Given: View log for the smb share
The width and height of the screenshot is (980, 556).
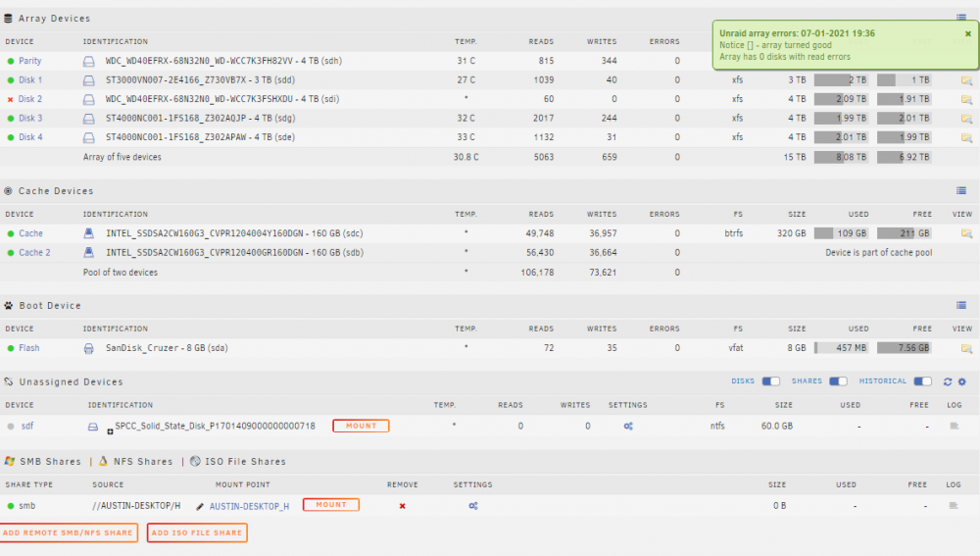Looking at the screenshot, I should (954, 505).
